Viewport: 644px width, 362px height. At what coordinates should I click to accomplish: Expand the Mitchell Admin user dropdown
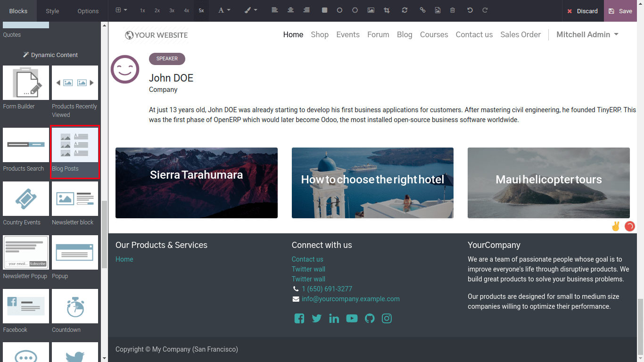587,34
